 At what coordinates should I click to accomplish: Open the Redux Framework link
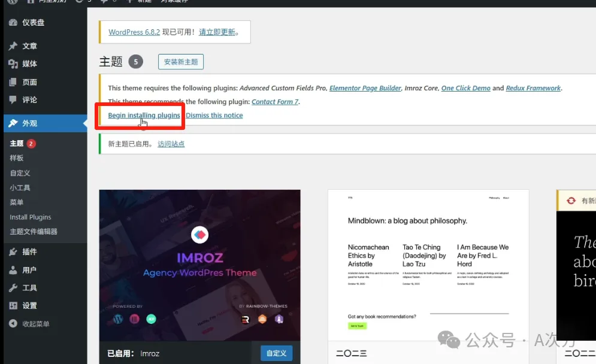click(533, 88)
